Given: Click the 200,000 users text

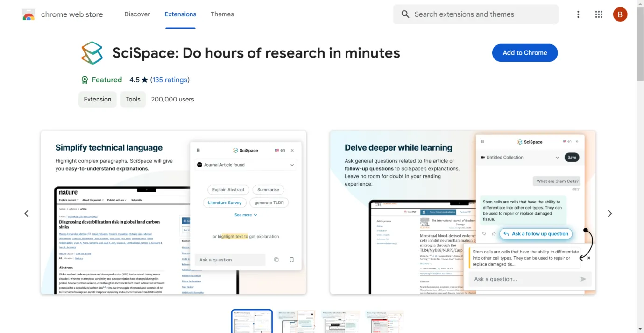Looking at the screenshot, I should point(173,99).
